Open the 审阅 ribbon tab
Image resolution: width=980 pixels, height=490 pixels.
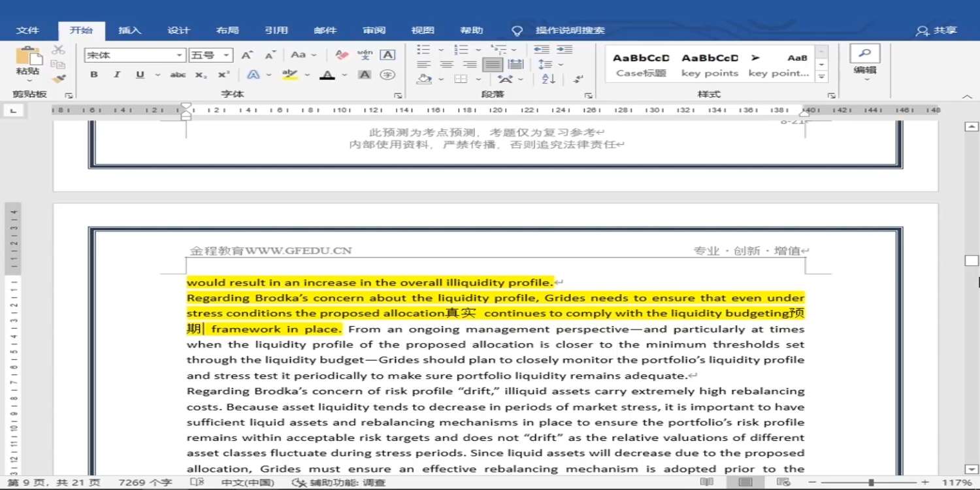click(x=374, y=30)
